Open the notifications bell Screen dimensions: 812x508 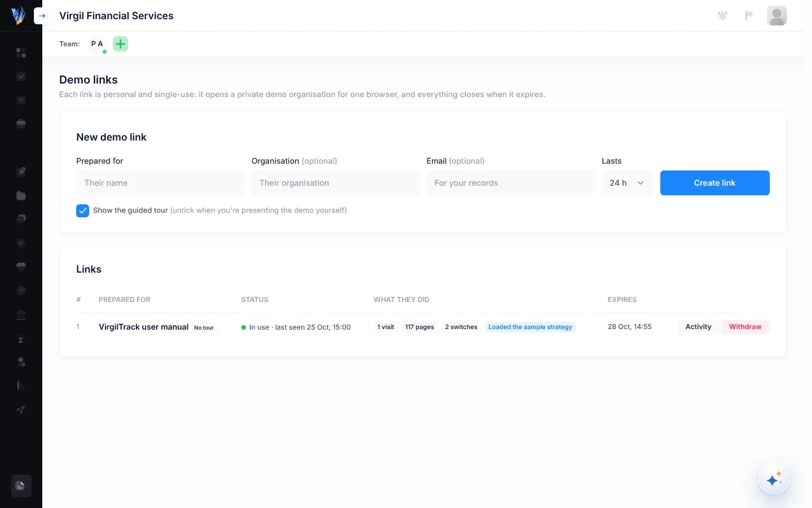[x=722, y=16]
